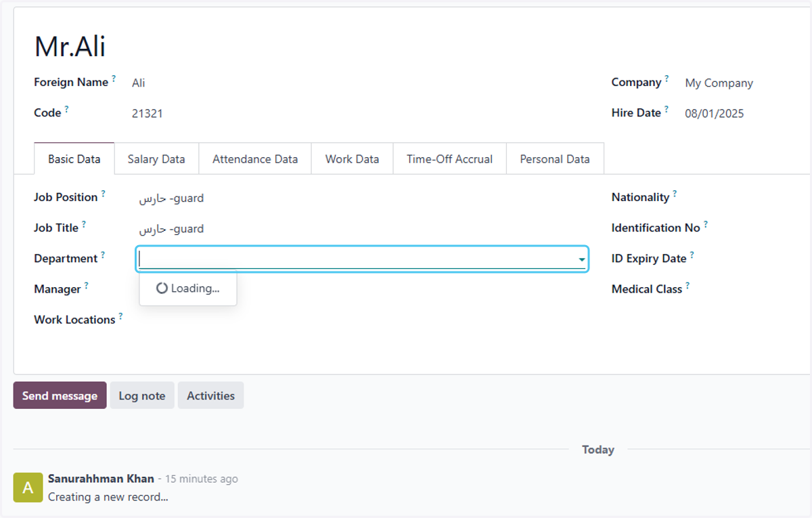Click the Nationality help question mark

coord(675,194)
